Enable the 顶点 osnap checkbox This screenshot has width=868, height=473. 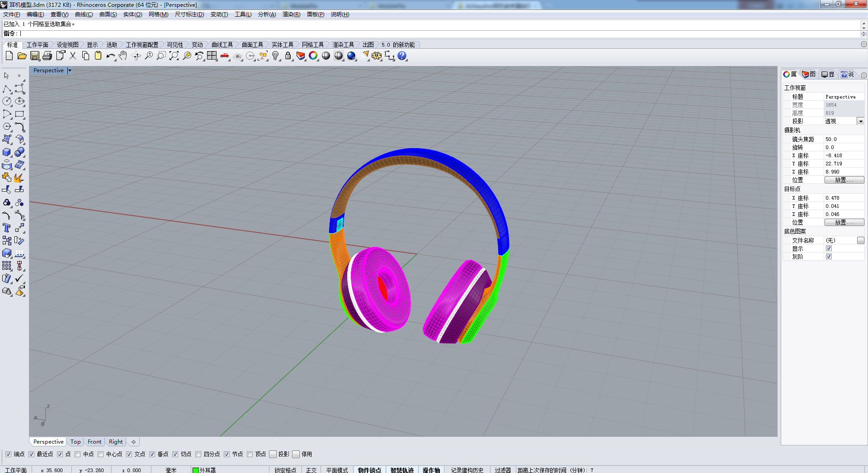250,454
